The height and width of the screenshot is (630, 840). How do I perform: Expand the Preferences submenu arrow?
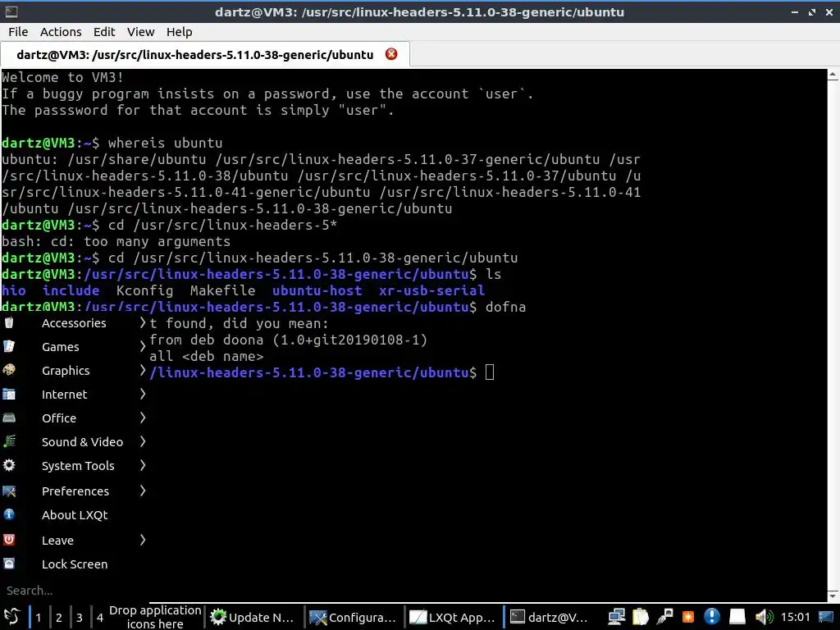coord(143,491)
